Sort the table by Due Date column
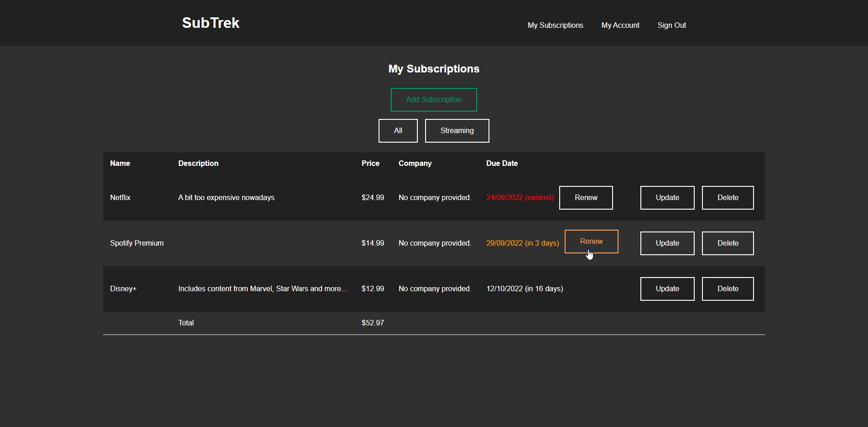This screenshot has height=427, width=868. click(502, 163)
